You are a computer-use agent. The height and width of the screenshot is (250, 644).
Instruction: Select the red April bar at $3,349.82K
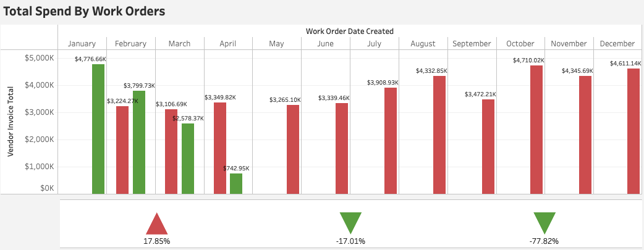point(220,148)
